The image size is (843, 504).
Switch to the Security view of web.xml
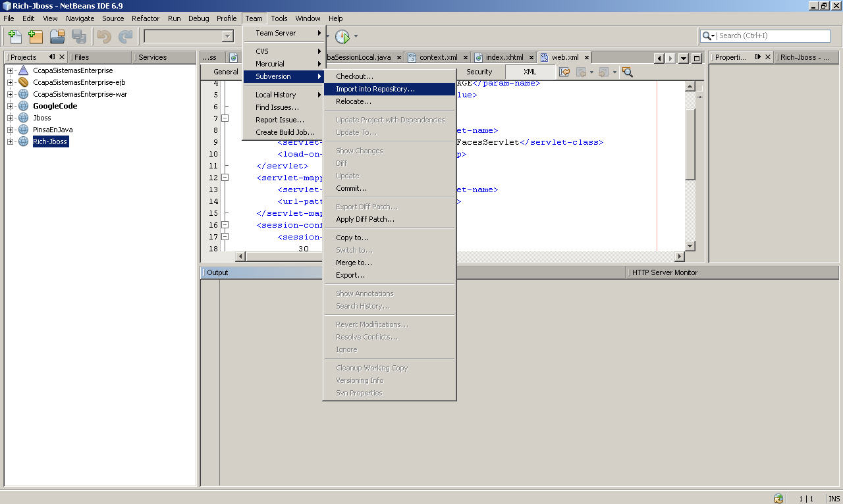479,71
